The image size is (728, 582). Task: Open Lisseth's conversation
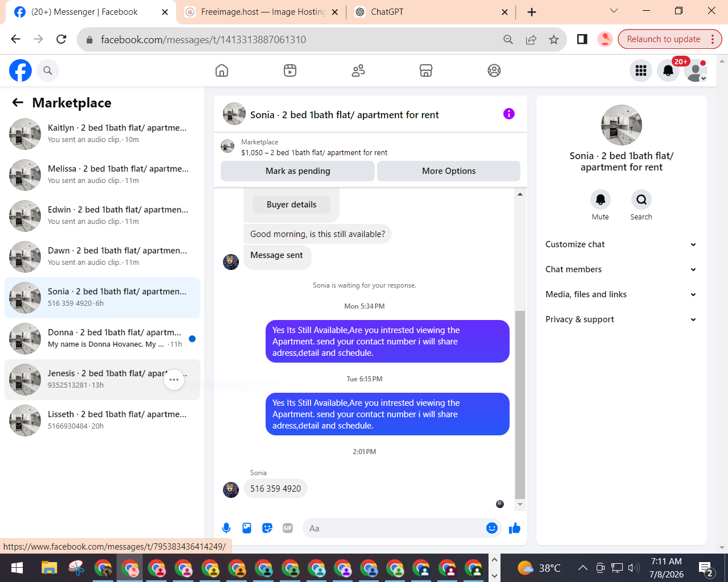pos(102,421)
